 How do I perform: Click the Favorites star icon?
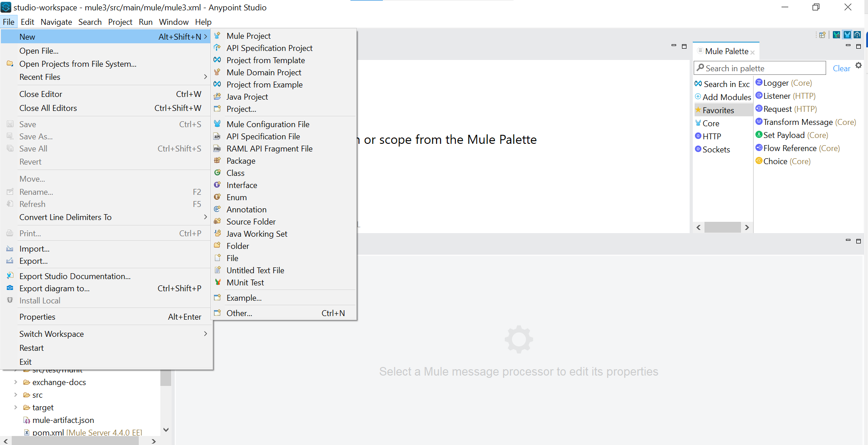(698, 110)
